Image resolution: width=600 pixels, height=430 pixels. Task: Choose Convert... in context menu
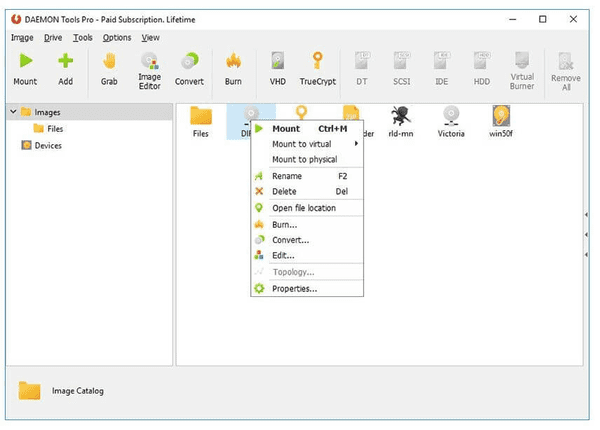coord(307,240)
